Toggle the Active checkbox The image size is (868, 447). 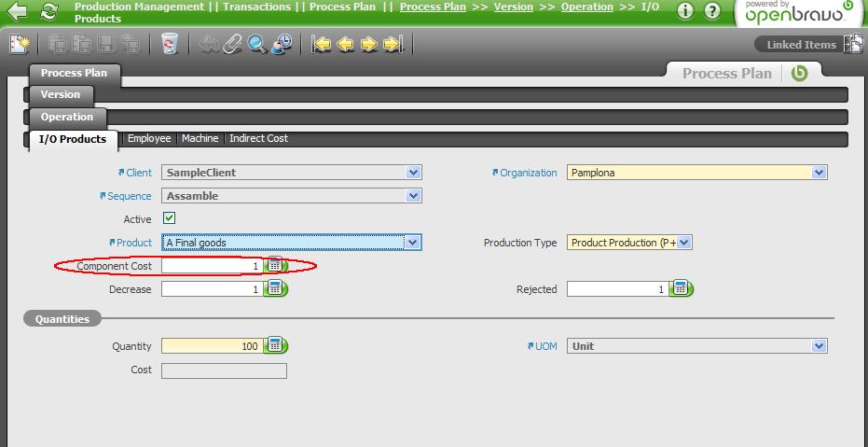170,218
